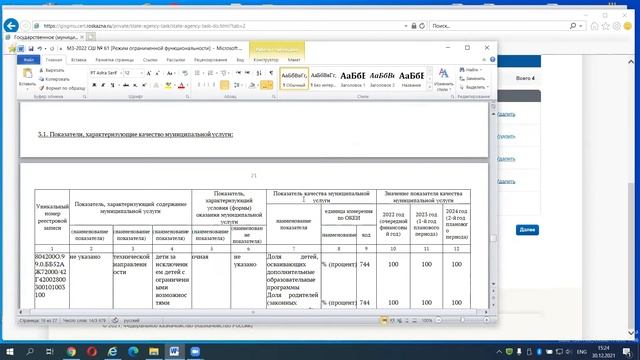Select the Обычный style
The height and width of the screenshot is (360, 640).
tap(294, 78)
